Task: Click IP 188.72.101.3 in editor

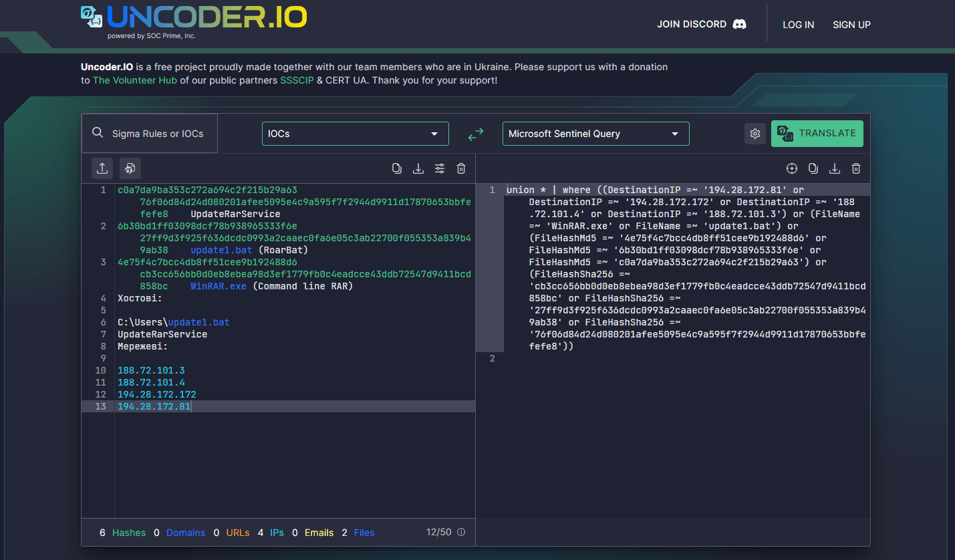Action: click(x=151, y=370)
